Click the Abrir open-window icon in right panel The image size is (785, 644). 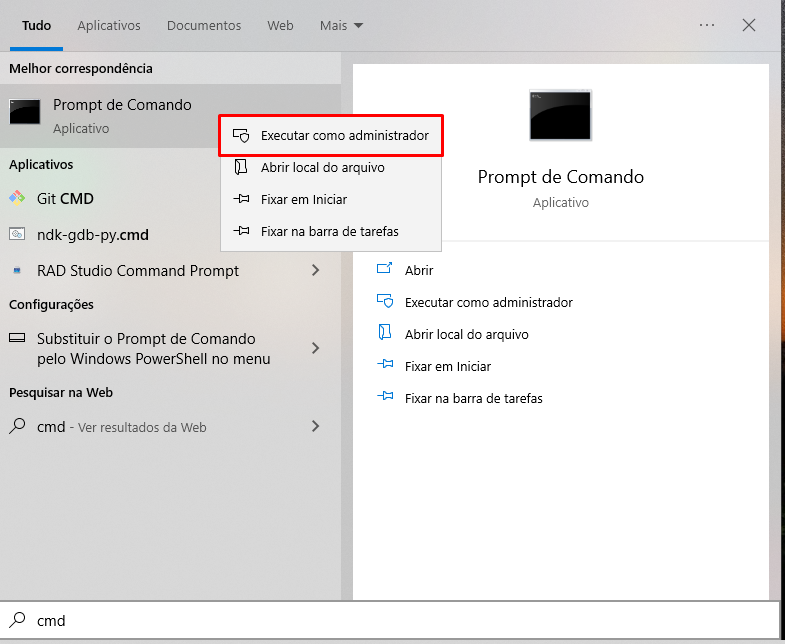point(384,268)
